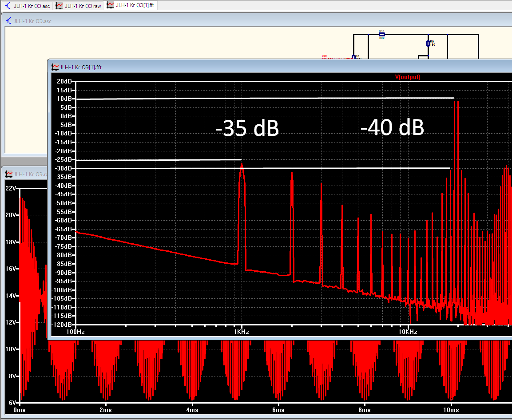This screenshot has height=420, width=512.
Task: Click the -120dB label on the FFT vertical axis
Action: (x=62, y=324)
